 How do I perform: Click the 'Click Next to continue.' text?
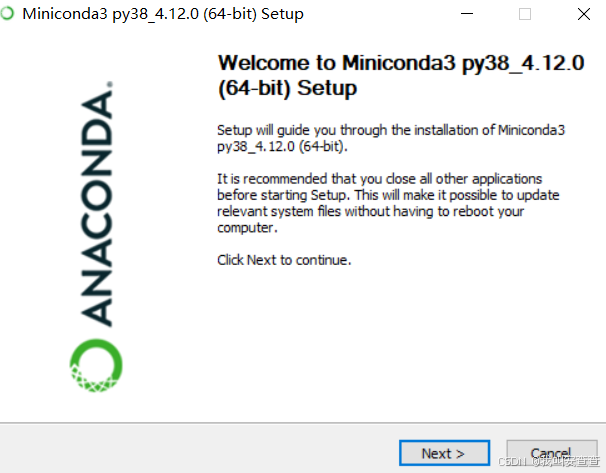coord(284,260)
